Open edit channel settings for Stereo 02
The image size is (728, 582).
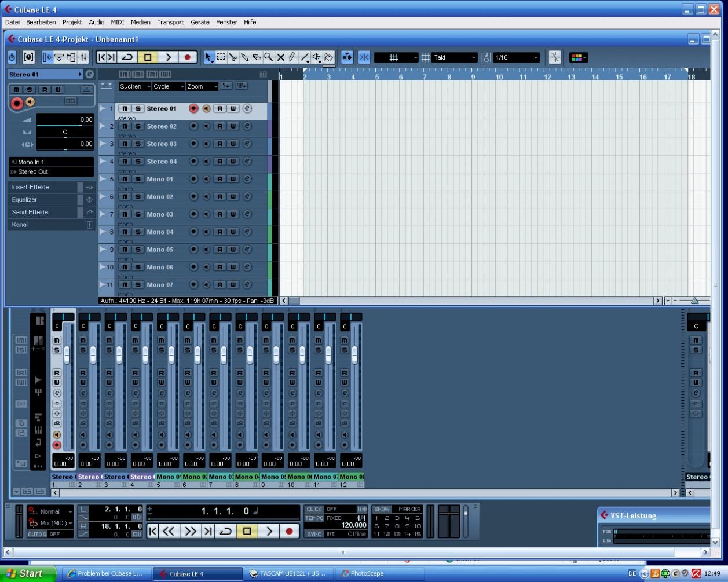click(247, 126)
